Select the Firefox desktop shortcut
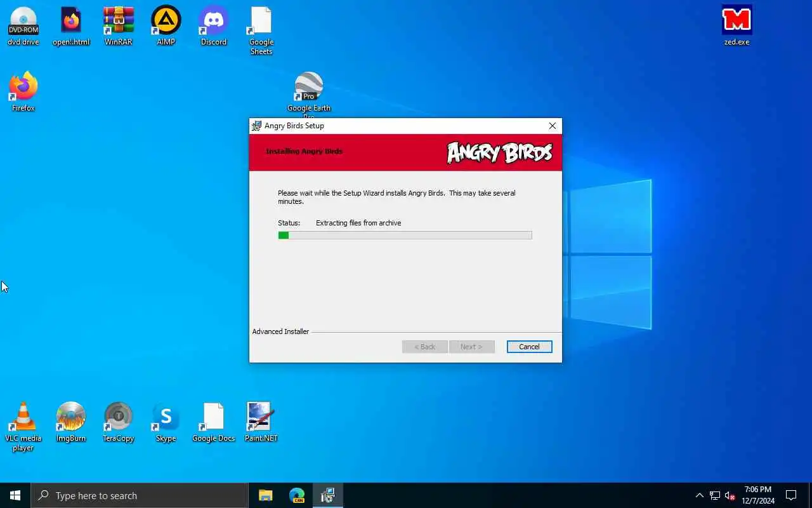 (x=23, y=93)
